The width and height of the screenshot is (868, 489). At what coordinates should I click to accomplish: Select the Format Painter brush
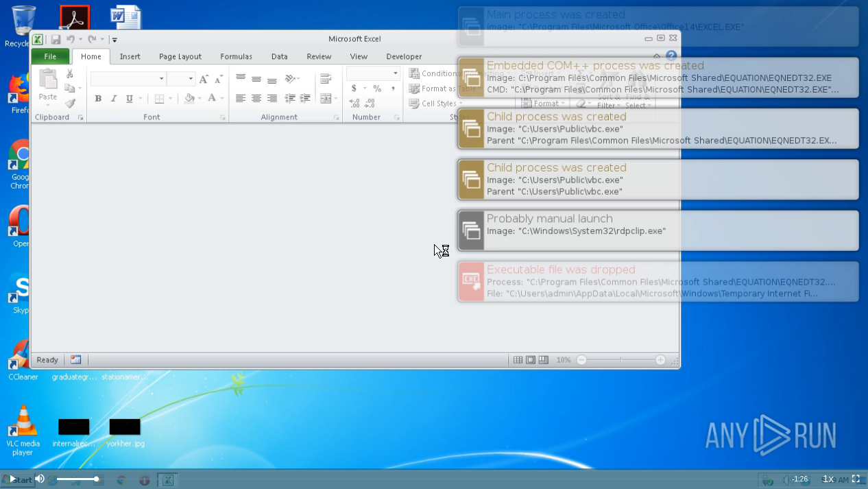69,104
